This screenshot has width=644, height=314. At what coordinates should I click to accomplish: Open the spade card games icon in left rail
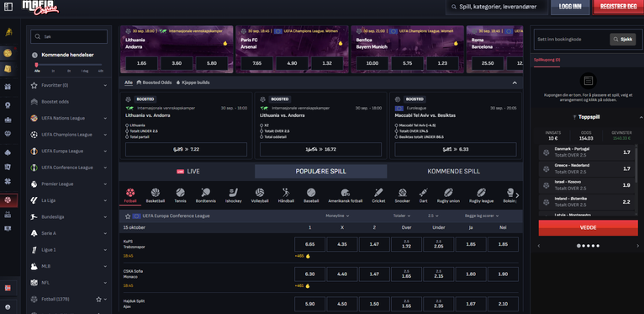[x=8, y=152]
